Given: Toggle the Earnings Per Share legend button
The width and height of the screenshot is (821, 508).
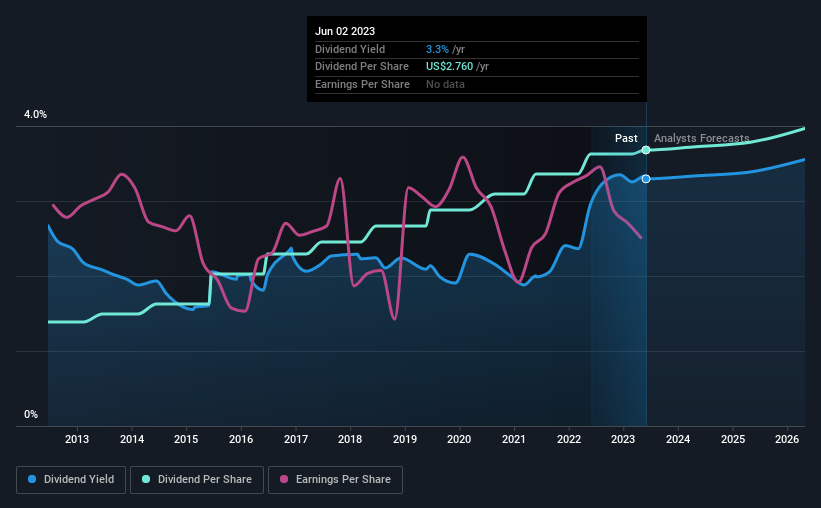Looking at the screenshot, I should [x=335, y=480].
